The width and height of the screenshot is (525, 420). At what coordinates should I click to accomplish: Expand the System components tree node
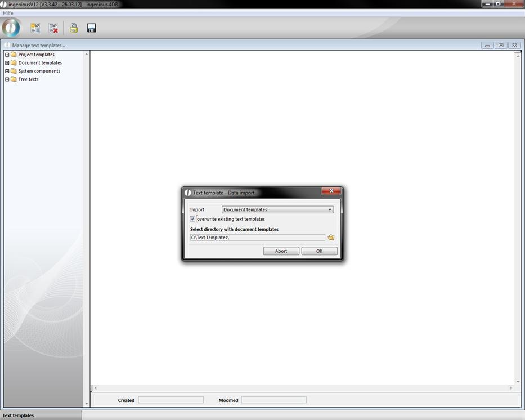pos(7,71)
